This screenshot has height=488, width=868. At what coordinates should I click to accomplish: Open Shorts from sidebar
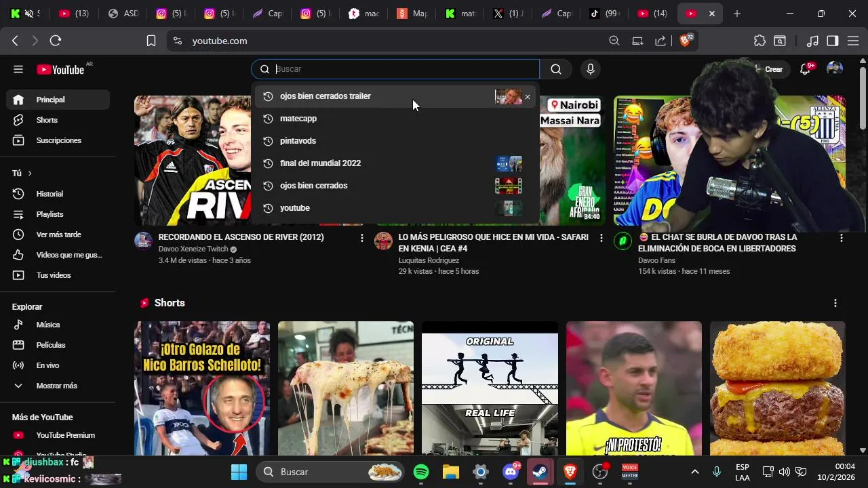[x=58, y=120]
